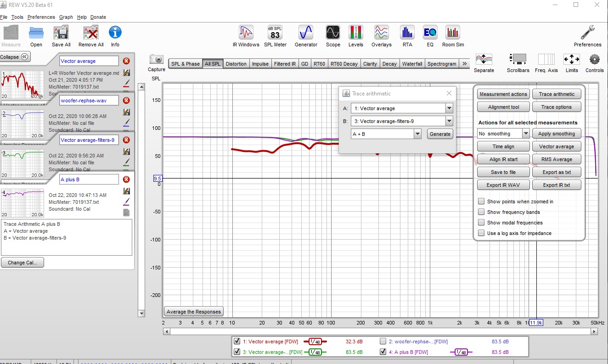Open the trace A dropdown
Image resolution: width=608 pixels, height=364 pixels.
pyautogui.click(x=449, y=108)
